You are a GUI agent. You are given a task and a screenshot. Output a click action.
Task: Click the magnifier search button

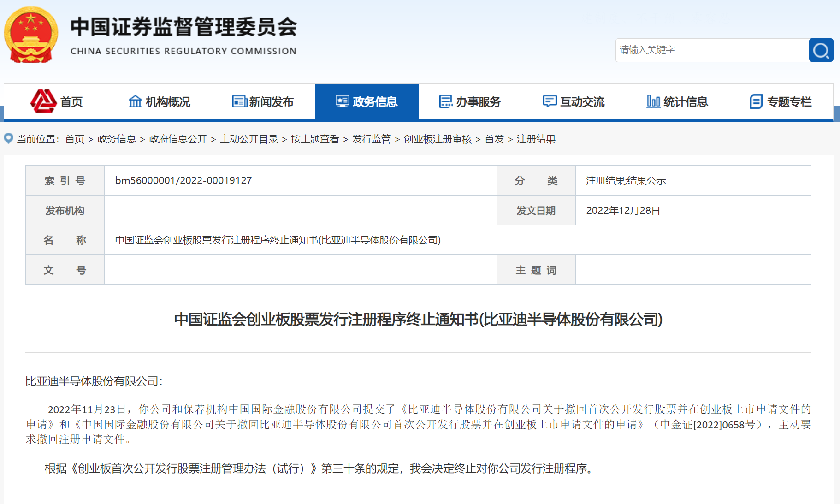[821, 50]
